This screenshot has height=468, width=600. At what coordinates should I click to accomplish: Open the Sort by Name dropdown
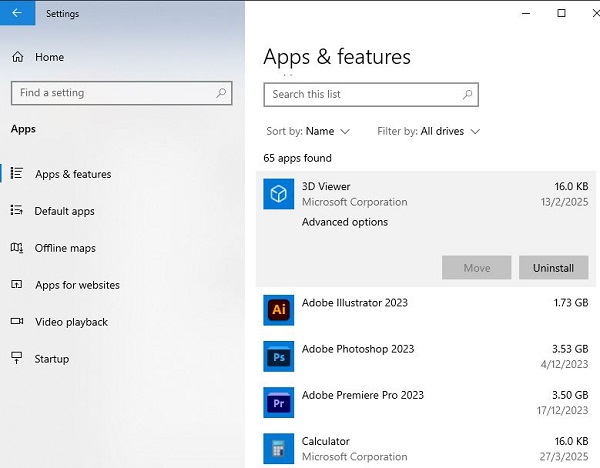coord(308,131)
